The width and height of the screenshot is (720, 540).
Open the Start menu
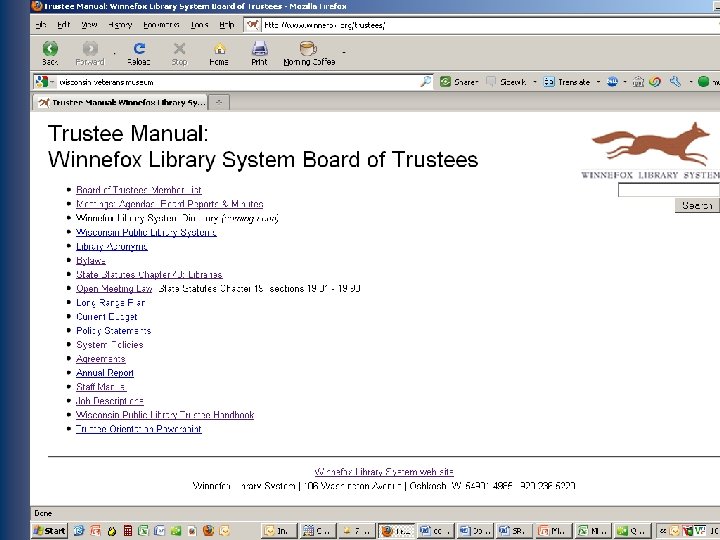click(50, 531)
